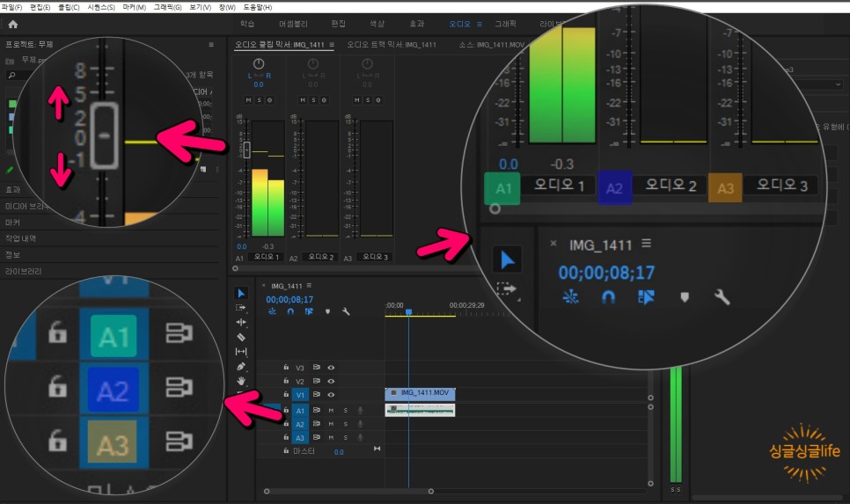Select the Pen tool
The width and height of the screenshot is (850, 504).
(241, 367)
